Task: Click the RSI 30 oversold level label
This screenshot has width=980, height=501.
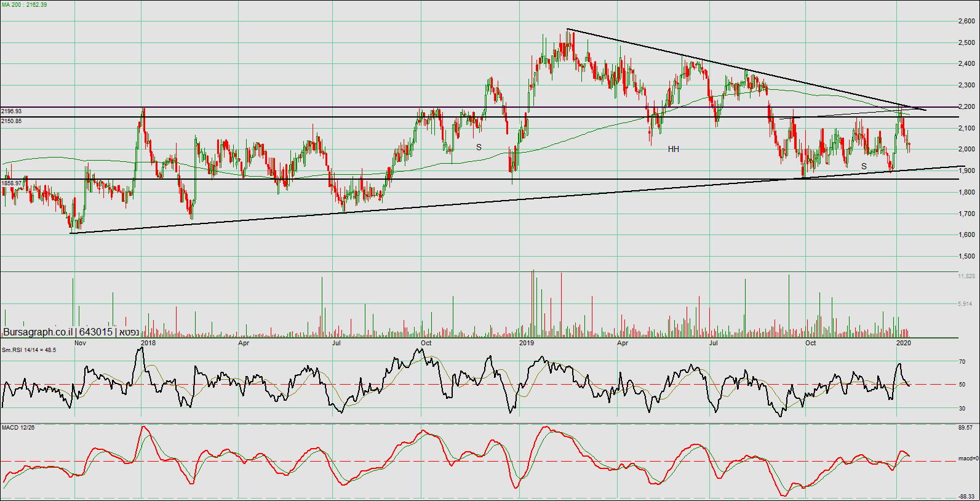Action: (962, 408)
